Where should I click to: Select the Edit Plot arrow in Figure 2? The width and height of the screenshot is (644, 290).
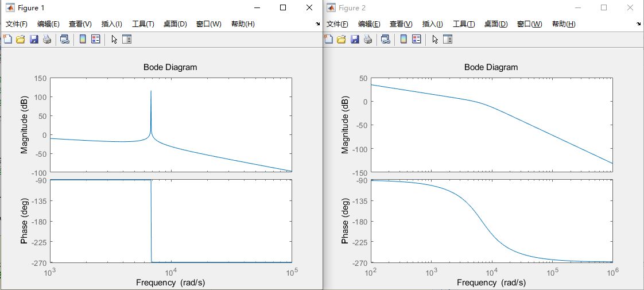click(435, 40)
